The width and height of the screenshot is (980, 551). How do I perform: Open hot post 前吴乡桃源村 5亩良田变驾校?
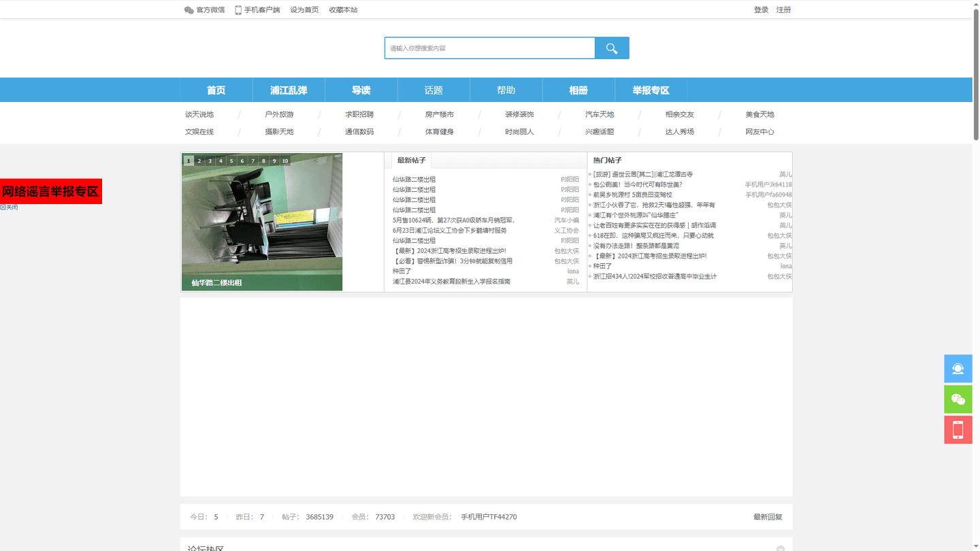coord(632,195)
